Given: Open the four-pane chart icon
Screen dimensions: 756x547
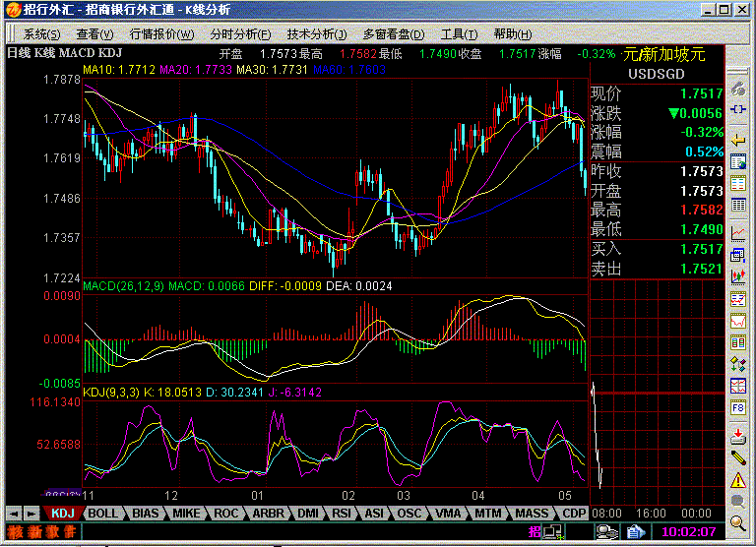Looking at the screenshot, I should click(x=738, y=386).
